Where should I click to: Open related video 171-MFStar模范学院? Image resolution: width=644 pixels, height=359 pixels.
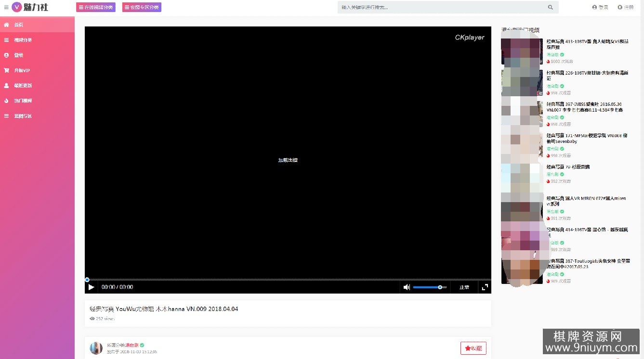coord(586,139)
